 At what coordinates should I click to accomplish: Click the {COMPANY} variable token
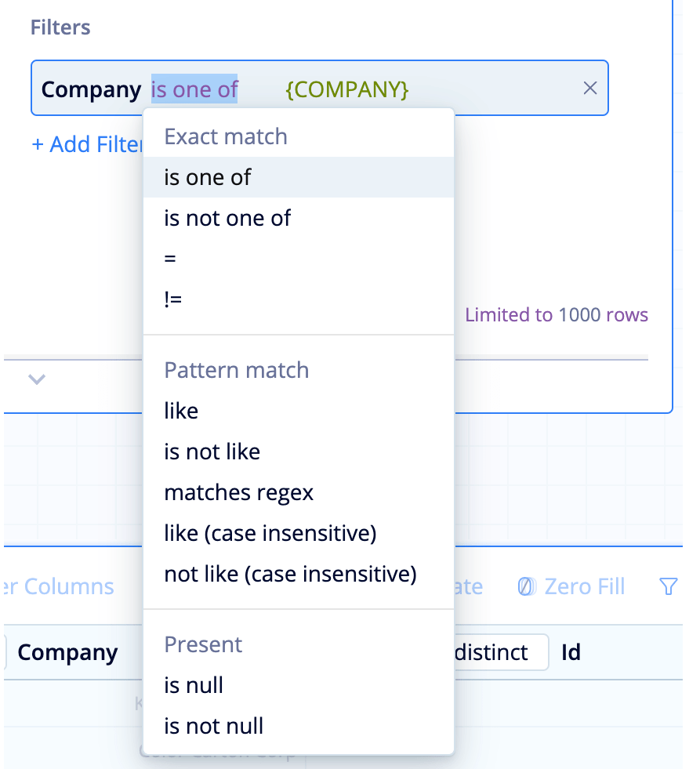(x=346, y=89)
